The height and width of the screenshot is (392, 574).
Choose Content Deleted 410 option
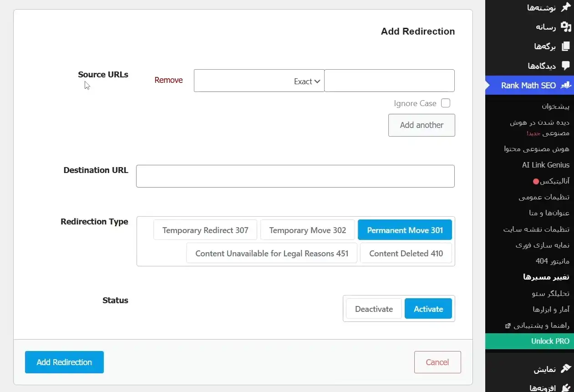tap(406, 253)
